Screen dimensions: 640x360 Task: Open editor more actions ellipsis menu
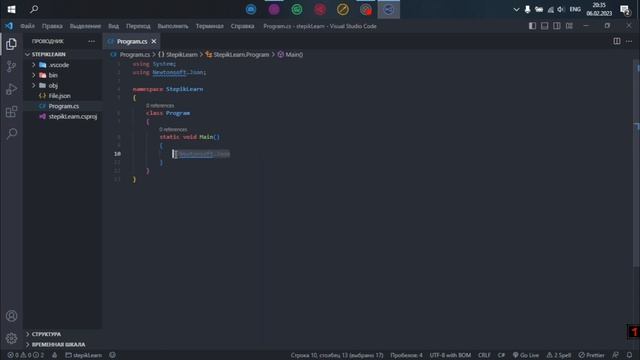click(x=629, y=41)
